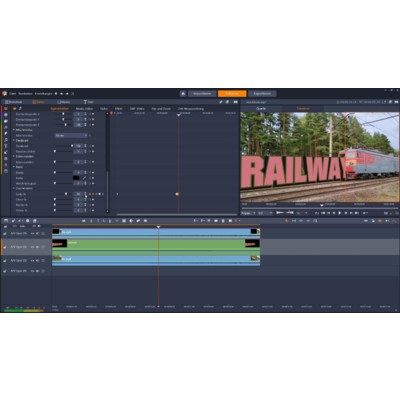The height and width of the screenshot is (400, 400).
Task: Click the Pinnacle Studio logo icon
Action: click(4, 94)
